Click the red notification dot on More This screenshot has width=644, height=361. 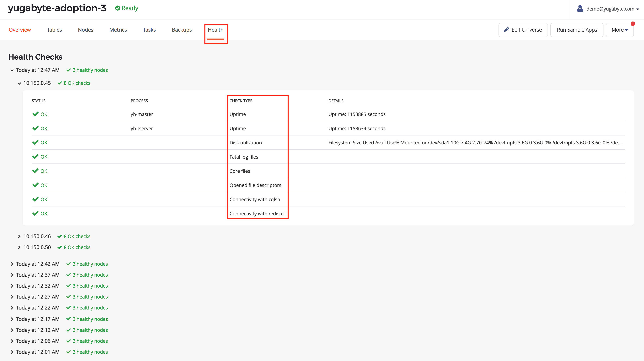tap(633, 24)
